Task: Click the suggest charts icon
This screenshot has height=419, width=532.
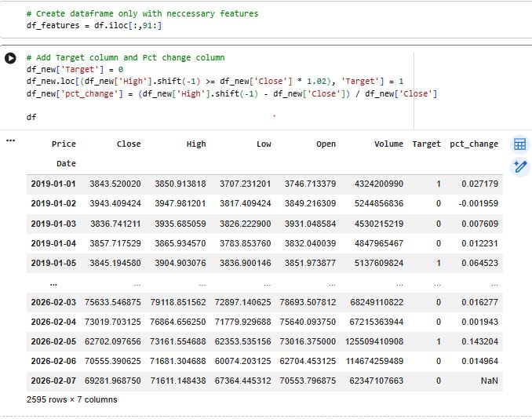Action: 519,166
